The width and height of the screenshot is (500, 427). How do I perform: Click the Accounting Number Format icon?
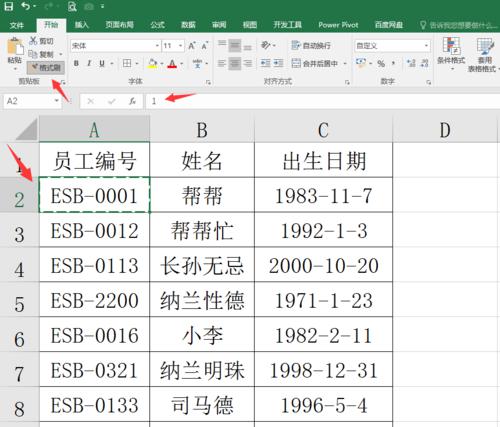tap(361, 63)
